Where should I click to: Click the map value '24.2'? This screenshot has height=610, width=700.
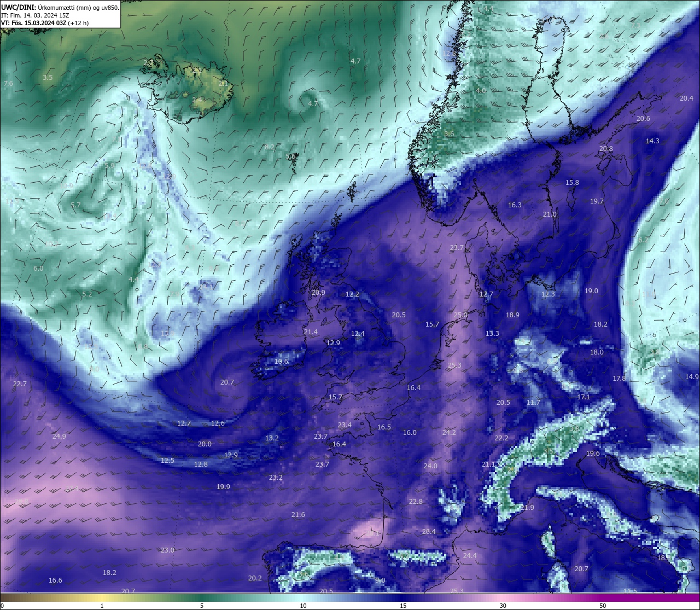tap(449, 433)
